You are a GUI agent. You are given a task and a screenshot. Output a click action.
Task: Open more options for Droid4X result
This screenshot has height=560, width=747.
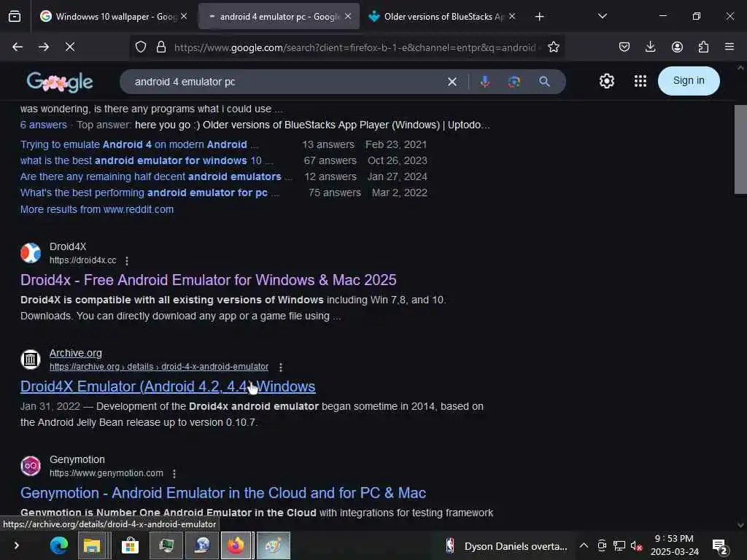tap(127, 261)
